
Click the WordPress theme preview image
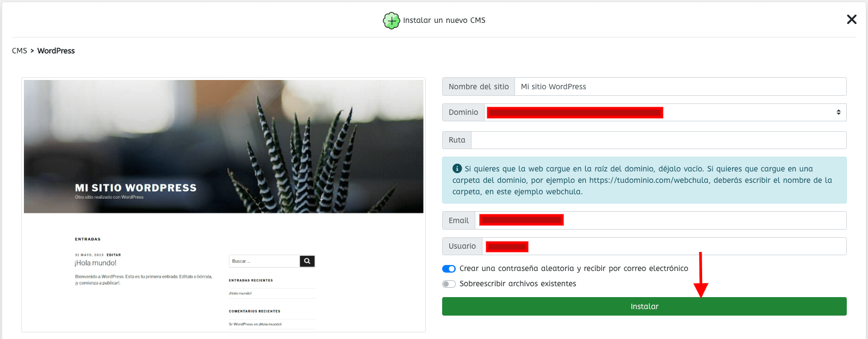(224, 205)
